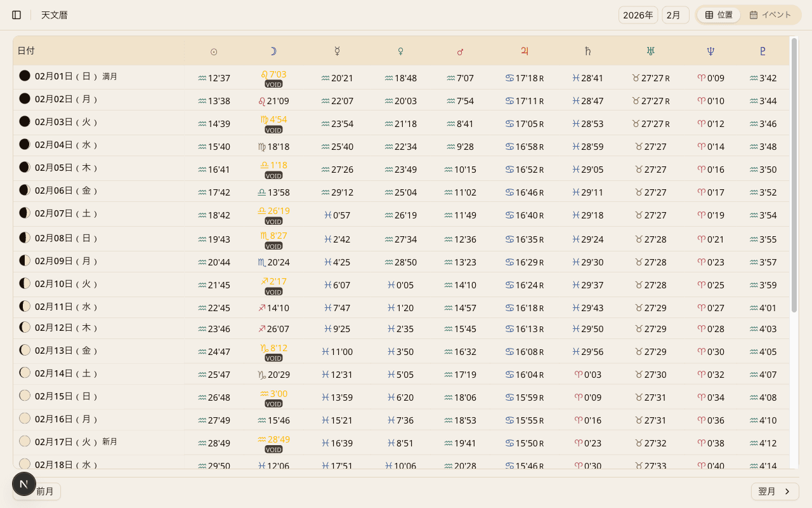Viewport: 812px width, 508px height.
Task: Click the Venus symbol column header
Action: pyautogui.click(x=400, y=51)
